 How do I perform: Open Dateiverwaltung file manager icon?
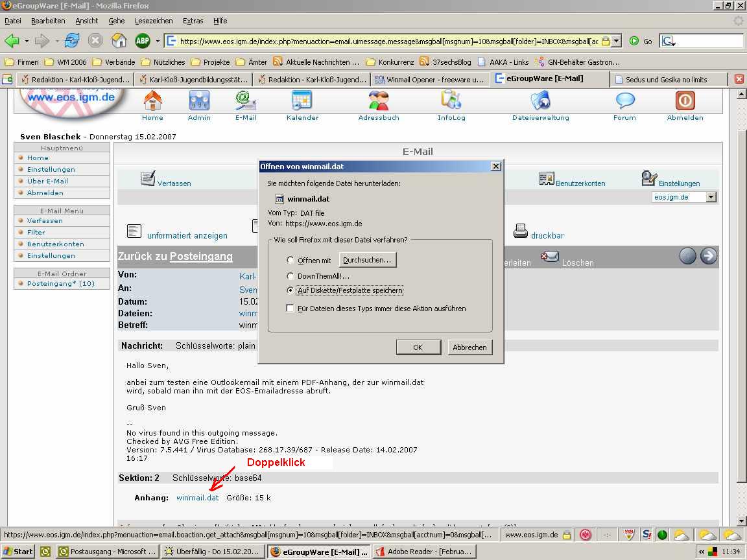540,100
